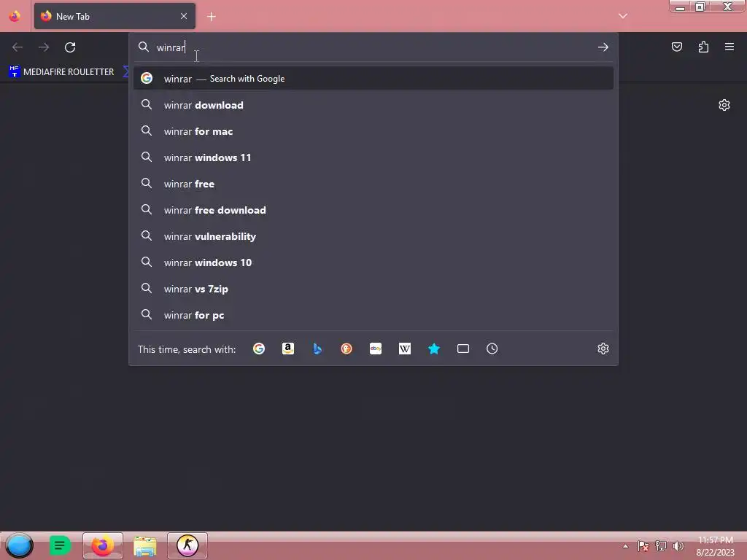Viewport: 747px width, 560px height.
Task: Click the address bar text field
Action: tap(374, 47)
